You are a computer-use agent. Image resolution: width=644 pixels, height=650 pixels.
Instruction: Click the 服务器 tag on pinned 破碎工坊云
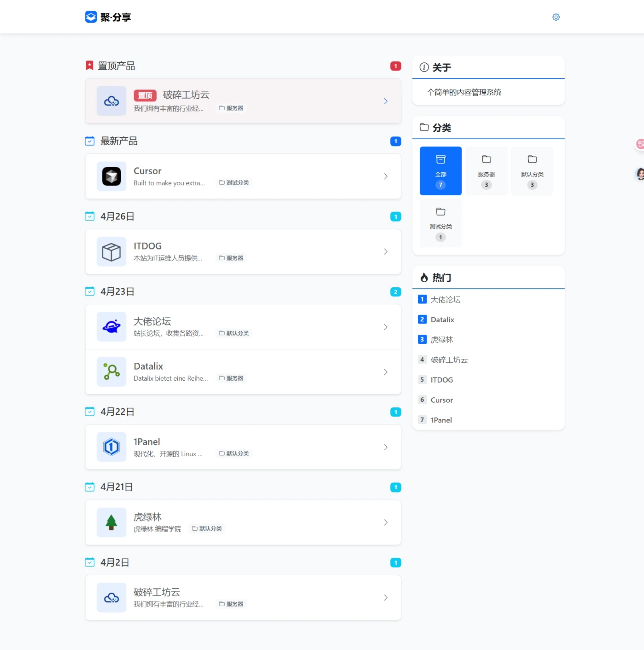click(x=231, y=108)
